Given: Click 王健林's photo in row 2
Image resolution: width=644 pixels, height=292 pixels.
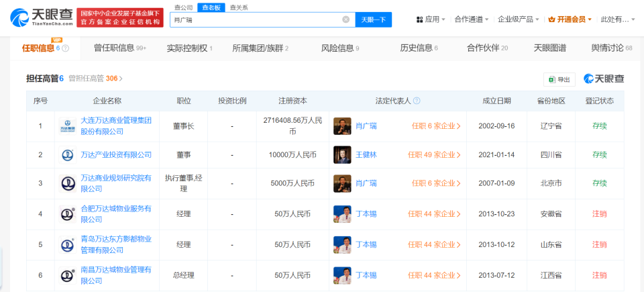Looking at the screenshot, I should click(342, 155).
